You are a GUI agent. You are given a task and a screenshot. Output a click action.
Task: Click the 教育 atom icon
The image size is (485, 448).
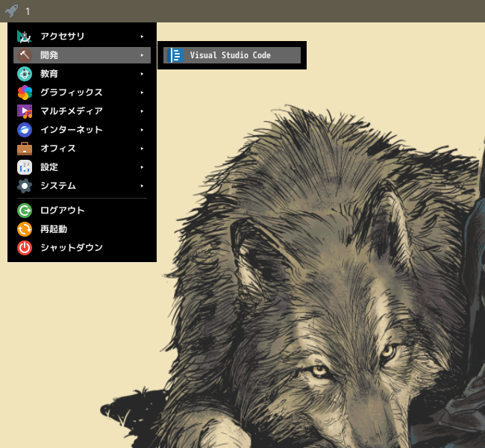point(25,74)
